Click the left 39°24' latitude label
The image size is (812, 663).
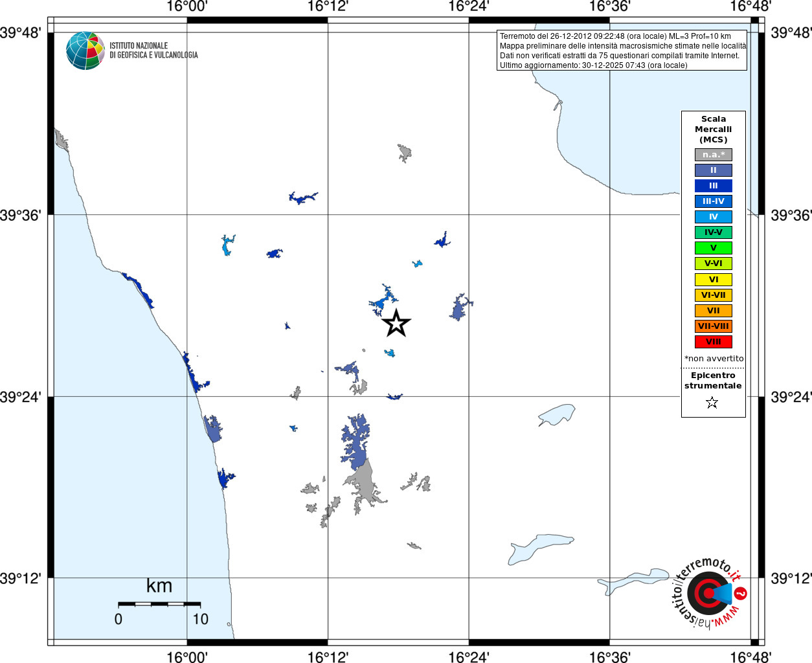20,397
